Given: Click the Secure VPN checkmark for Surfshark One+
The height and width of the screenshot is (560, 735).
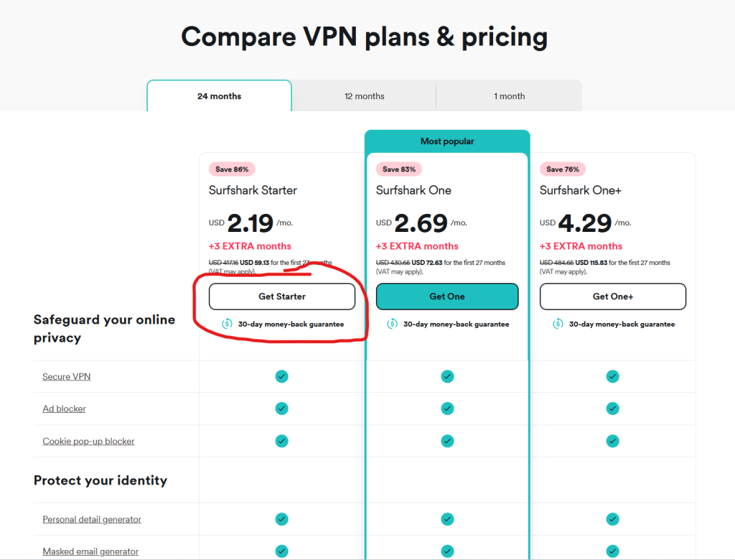Looking at the screenshot, I should coord(612,376).
